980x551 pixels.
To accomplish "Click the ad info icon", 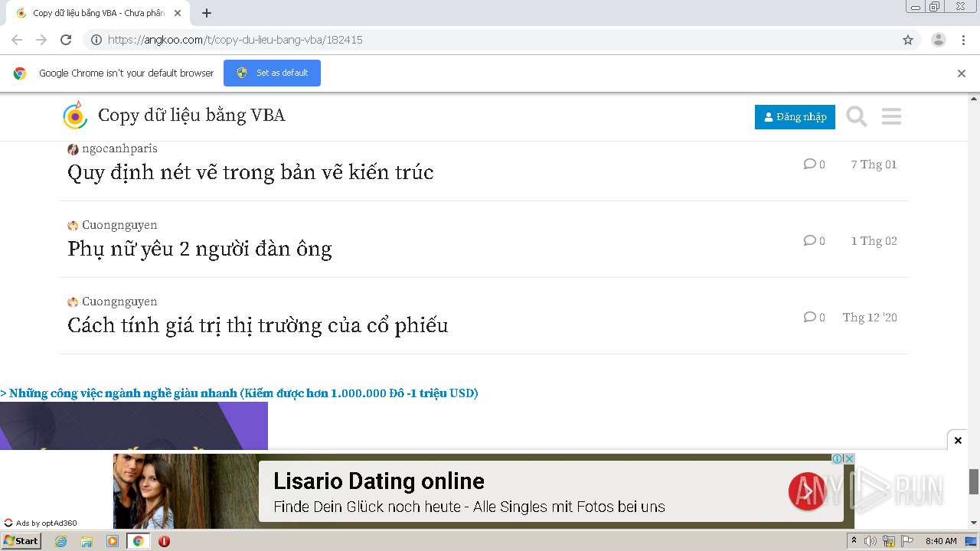I will pyautogui.click(x=838, y=458).
